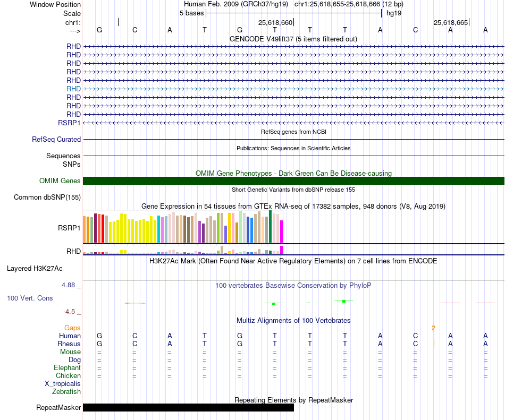505x420 pixels.
Task: Open the RefSeq genes from NCBI title
Action: click(293, 132)
